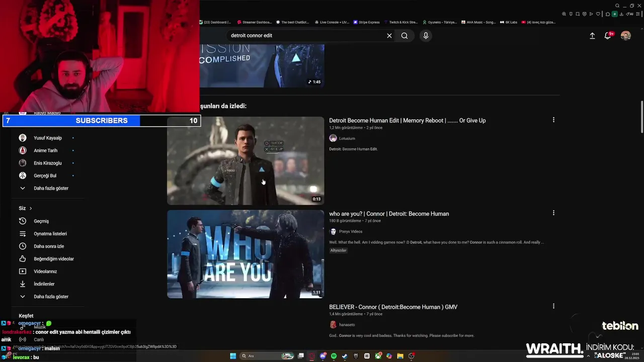Open Enis Kirazoglu subscription

click(x=48, y=163)
